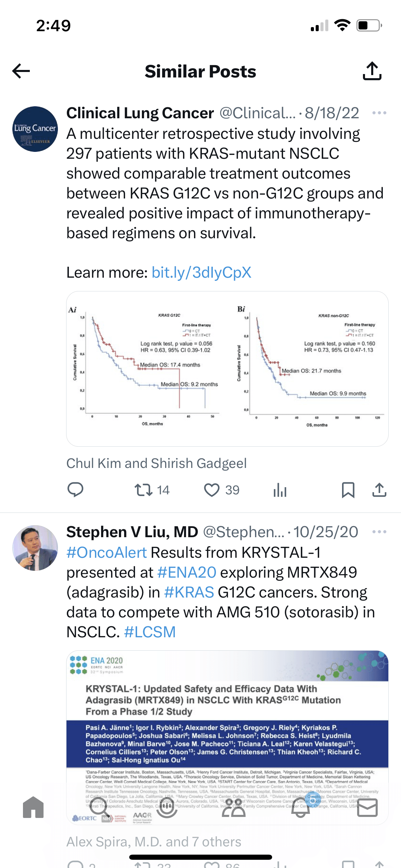This screenshot has height=868, width=401.
Task: View analytics for the Clinical Lung Cancer tweet
Action: point(280,490)
